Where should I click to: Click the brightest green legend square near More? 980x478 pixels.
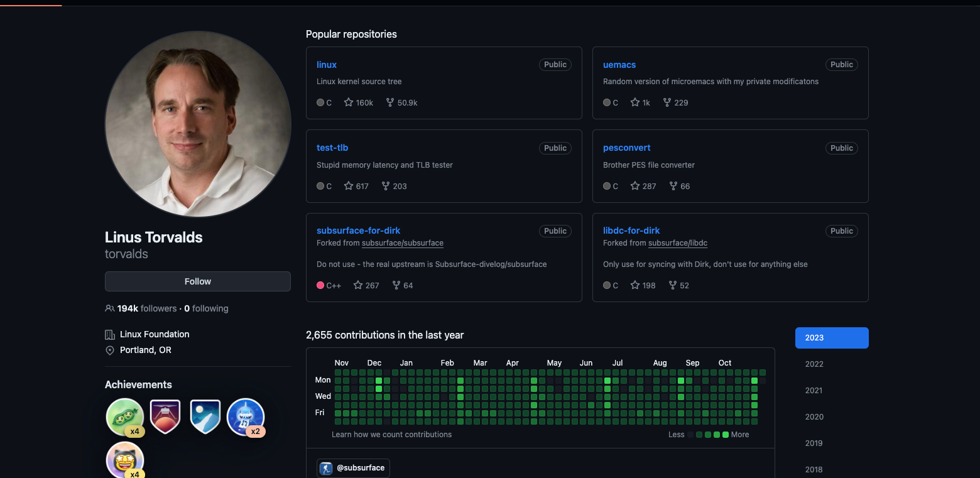tap(726, 435)
